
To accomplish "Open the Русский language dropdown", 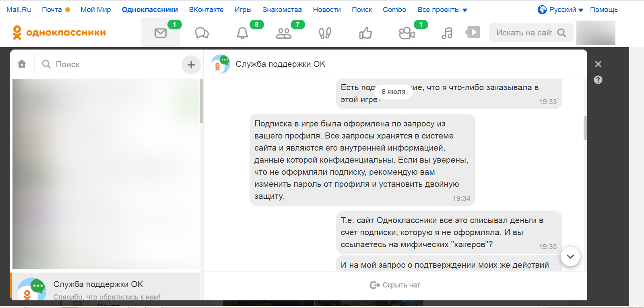I will (566, 10).
